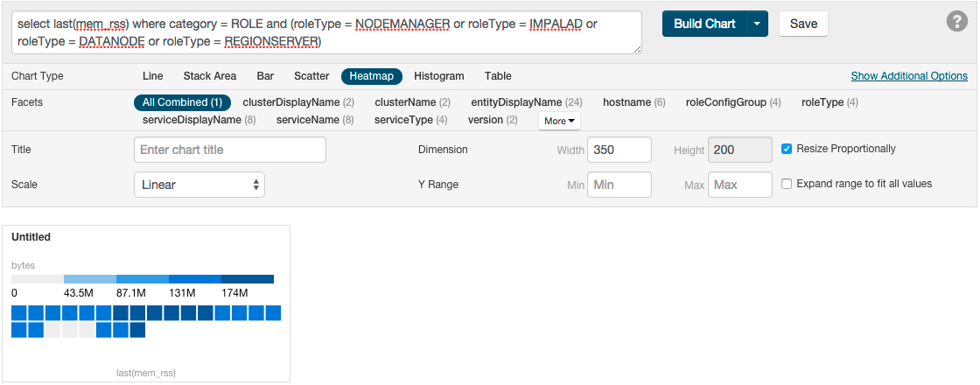Expand the More facets dropdown
Image resolution: width=980 pixels, height=385 pixels.
559,121
